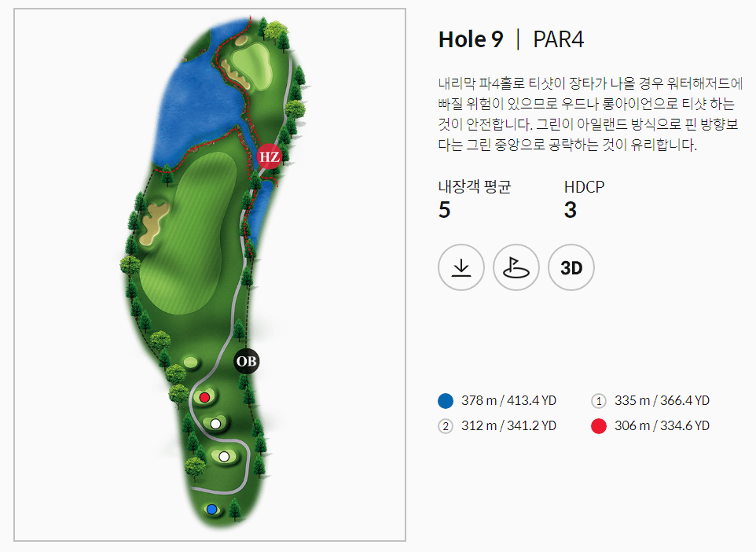Click the OB marker on the fairway
756x552 pixels.
click(x=246, y=362)
